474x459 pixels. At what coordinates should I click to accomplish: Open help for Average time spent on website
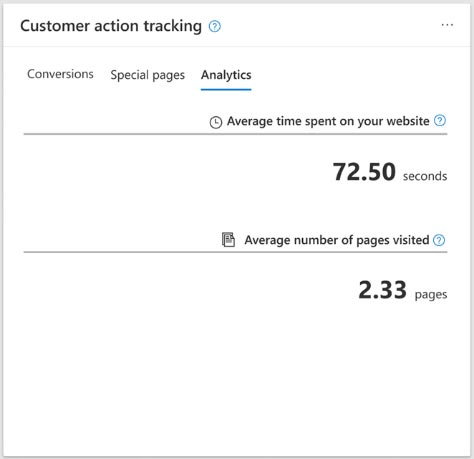pyautogui.click(x=440, y=121)
